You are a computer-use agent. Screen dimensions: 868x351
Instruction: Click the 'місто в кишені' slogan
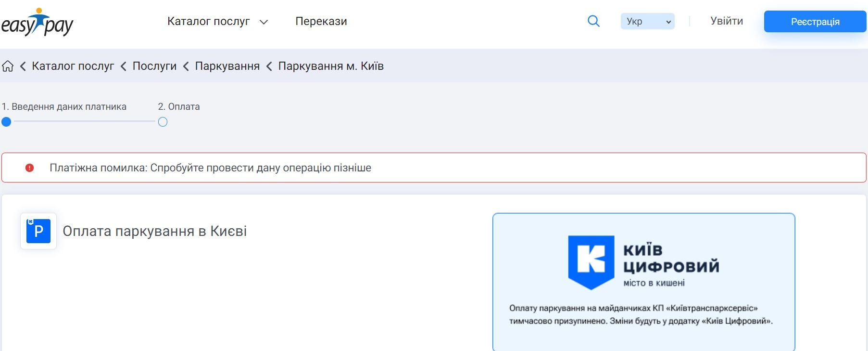point(654,283)
